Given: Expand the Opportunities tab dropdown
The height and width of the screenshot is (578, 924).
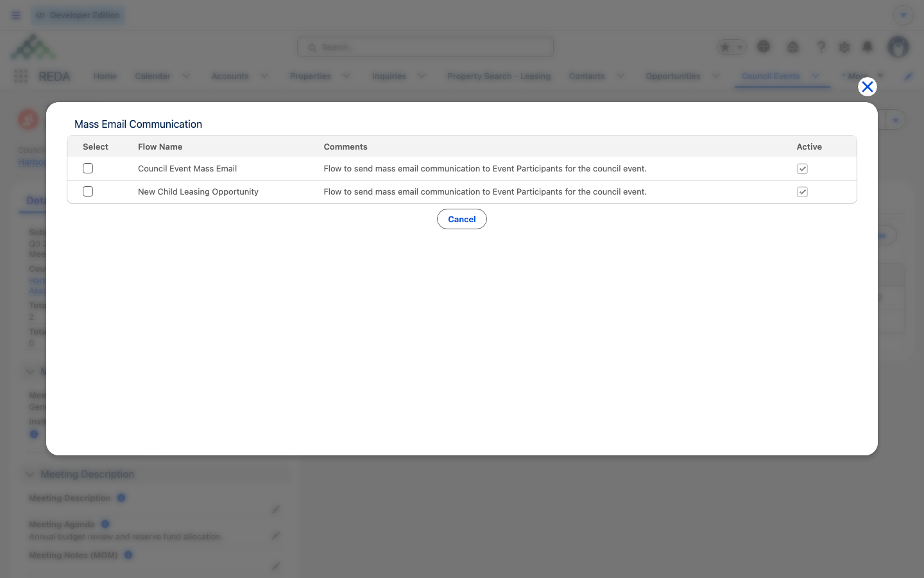Looking at the screenshot, I should (716, 76).
